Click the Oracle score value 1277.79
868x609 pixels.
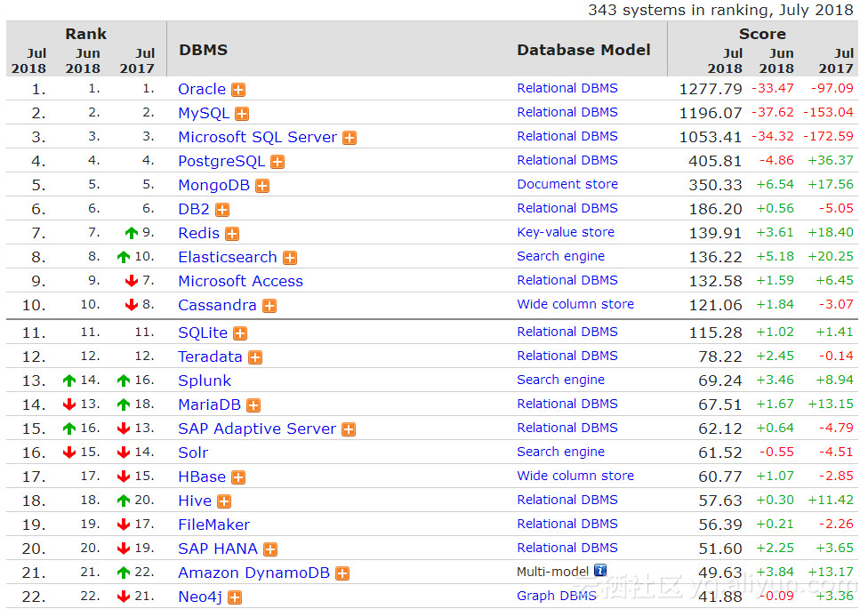(711, 89)
